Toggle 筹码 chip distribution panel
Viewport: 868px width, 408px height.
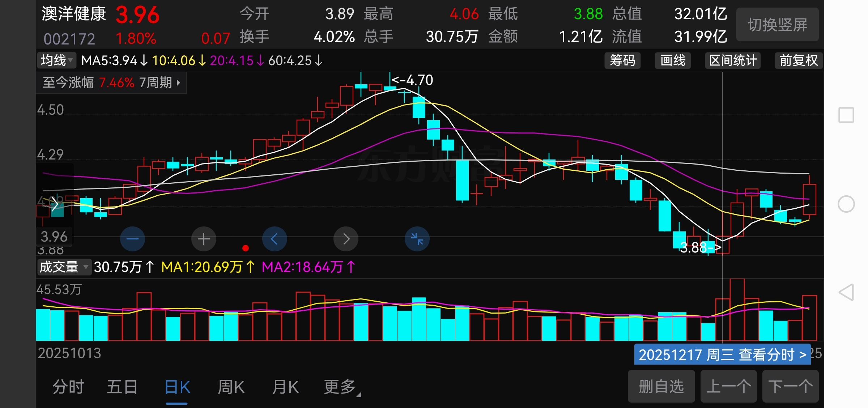(622, 60)
